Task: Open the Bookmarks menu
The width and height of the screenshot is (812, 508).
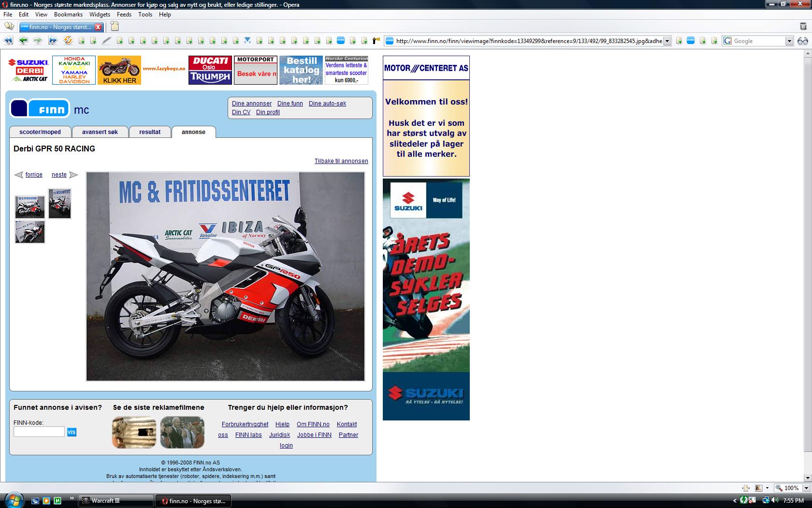Action: (68, 15)
